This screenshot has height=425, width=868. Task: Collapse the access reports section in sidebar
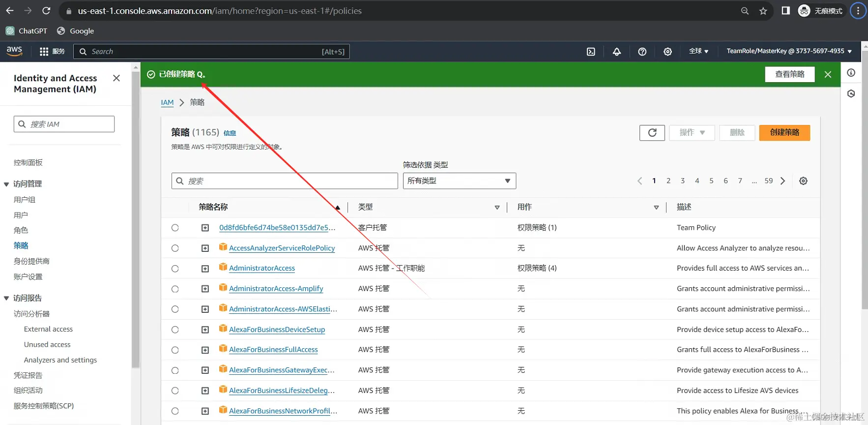6,299
